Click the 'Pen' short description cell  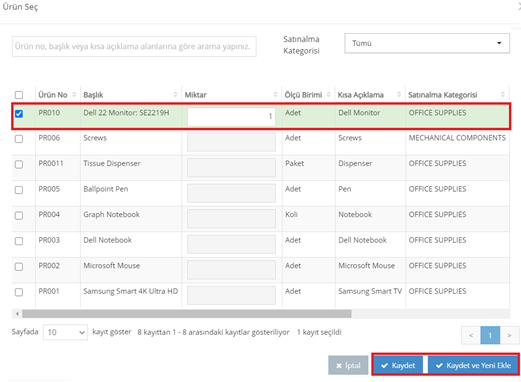click(345, 189)
